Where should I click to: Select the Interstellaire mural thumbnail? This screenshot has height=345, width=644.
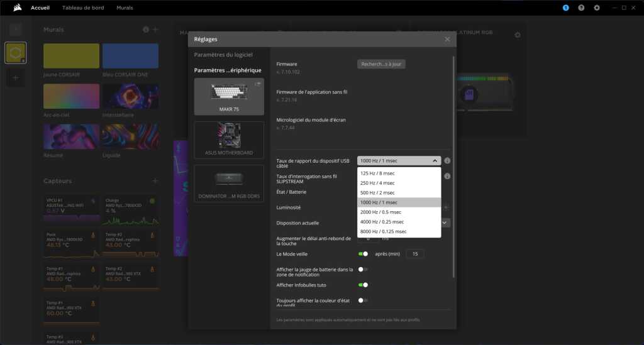[131, 96]
